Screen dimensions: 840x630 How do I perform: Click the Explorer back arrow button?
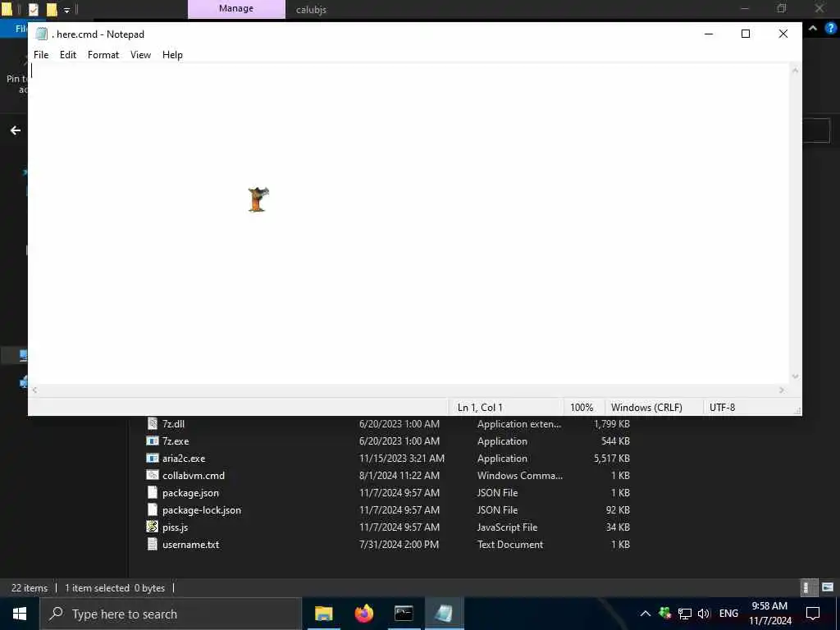click(x=16, y=130)
